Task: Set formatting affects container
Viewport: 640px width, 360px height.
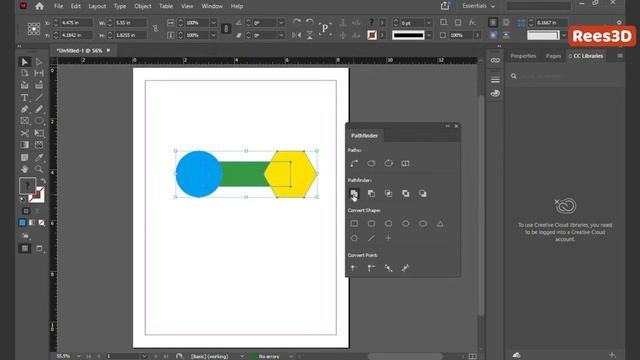Action: 26,211
